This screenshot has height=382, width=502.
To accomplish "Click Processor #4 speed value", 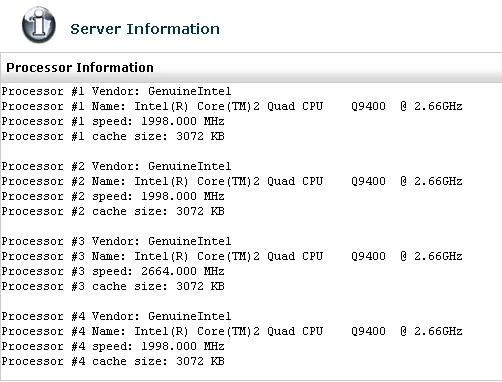I will click(x=183, y=346).
